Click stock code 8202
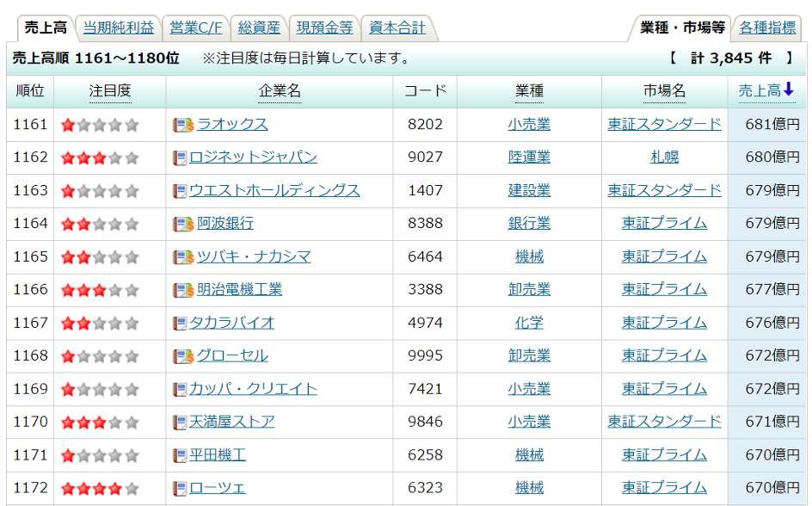 point(425,124)
